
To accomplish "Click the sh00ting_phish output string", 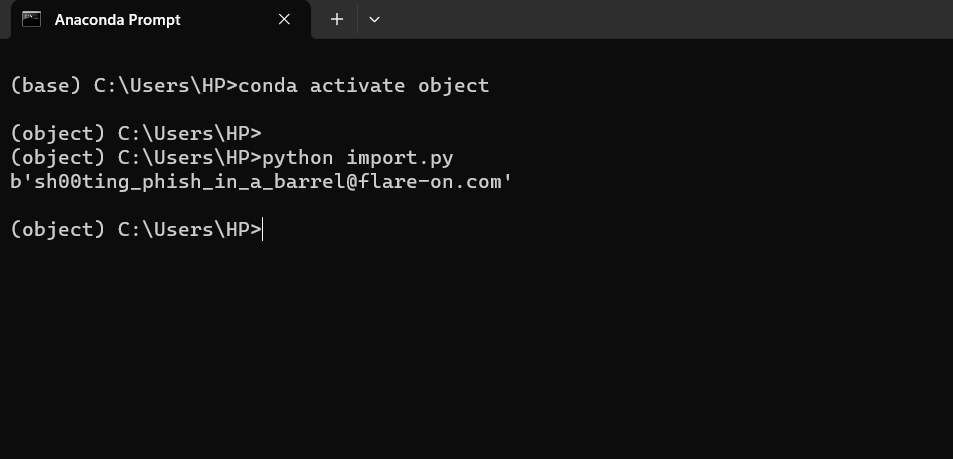I will click(260, 181).
